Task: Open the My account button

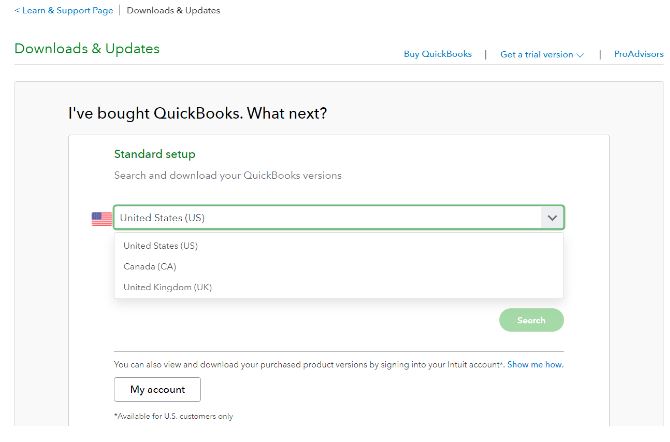Action: pyautogui.click(x=157, y=389)
